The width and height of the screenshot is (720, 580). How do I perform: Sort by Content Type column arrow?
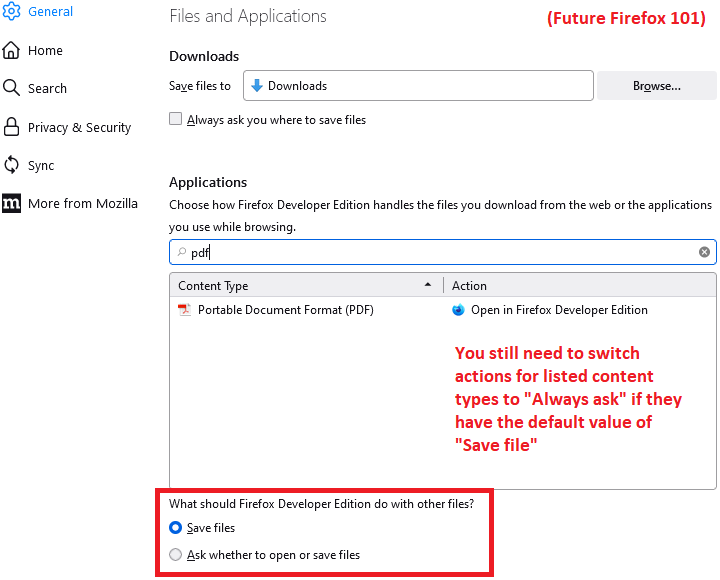pyautogui.click(x=428, y=285)
